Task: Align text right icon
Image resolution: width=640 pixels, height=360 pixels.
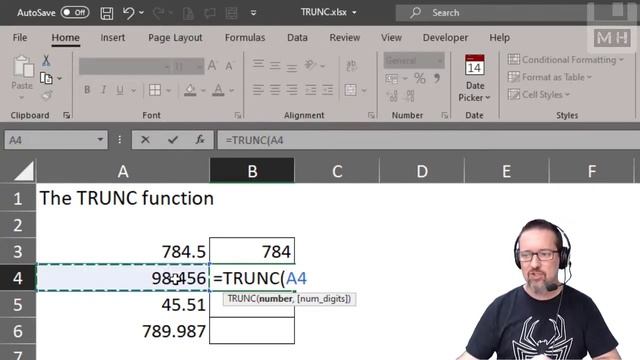Action: [x=291, y=90]
